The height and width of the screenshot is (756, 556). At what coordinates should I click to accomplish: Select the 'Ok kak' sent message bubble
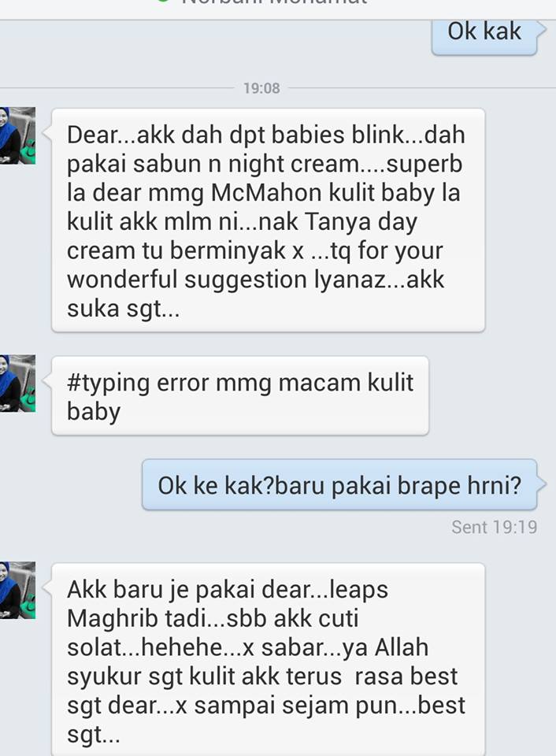click(x=484, y=35)
